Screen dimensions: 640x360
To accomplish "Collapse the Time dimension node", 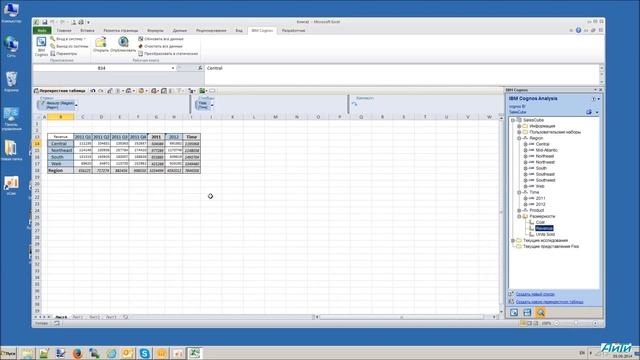I will pos(519,192).
